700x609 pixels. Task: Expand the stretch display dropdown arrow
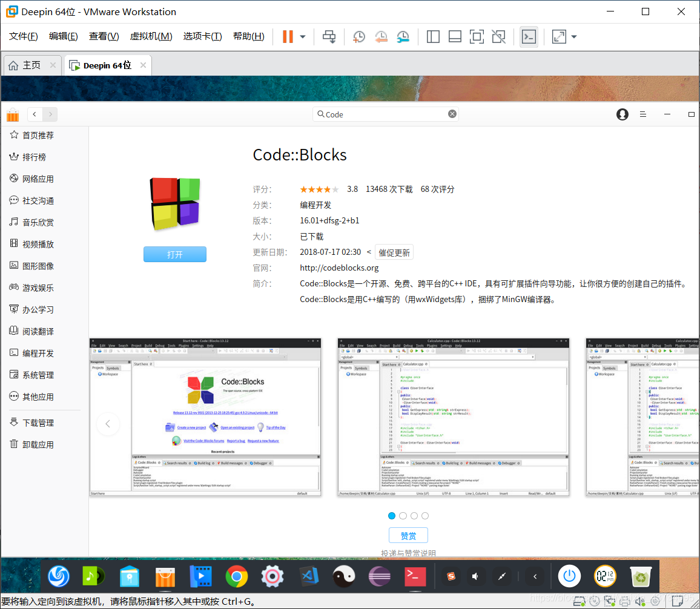tap(574, 36)
